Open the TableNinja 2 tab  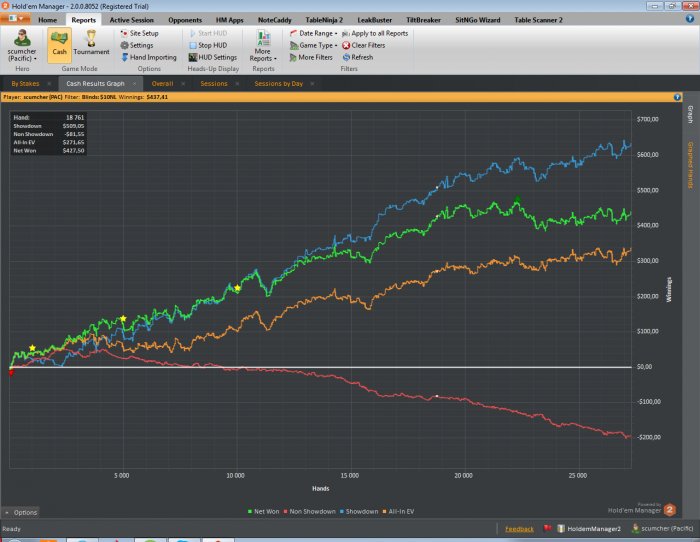point(324,20)
